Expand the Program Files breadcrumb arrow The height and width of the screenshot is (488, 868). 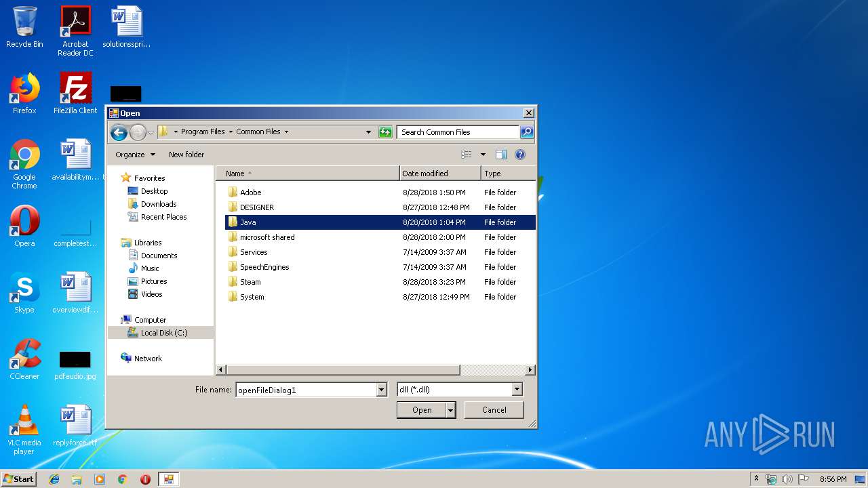tap(231, 132)
